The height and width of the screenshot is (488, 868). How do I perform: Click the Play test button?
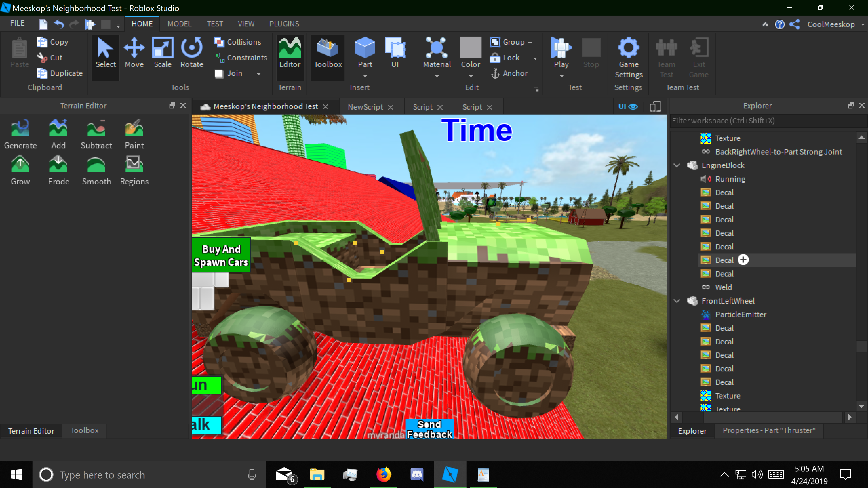pos(561,53)
